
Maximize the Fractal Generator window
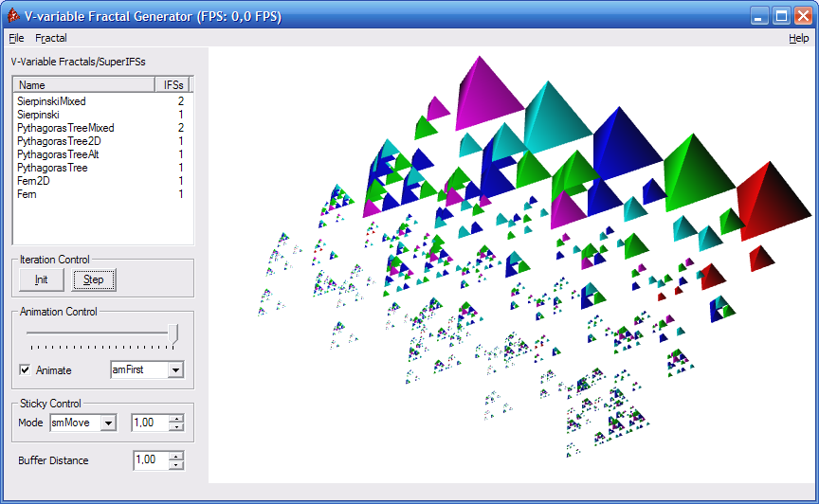(x=781, y=15)
